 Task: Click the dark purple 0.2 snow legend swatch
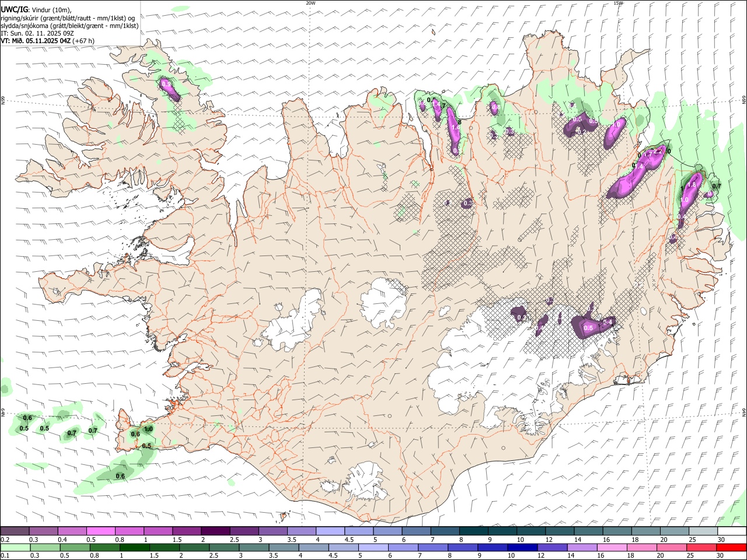(15, 531)
